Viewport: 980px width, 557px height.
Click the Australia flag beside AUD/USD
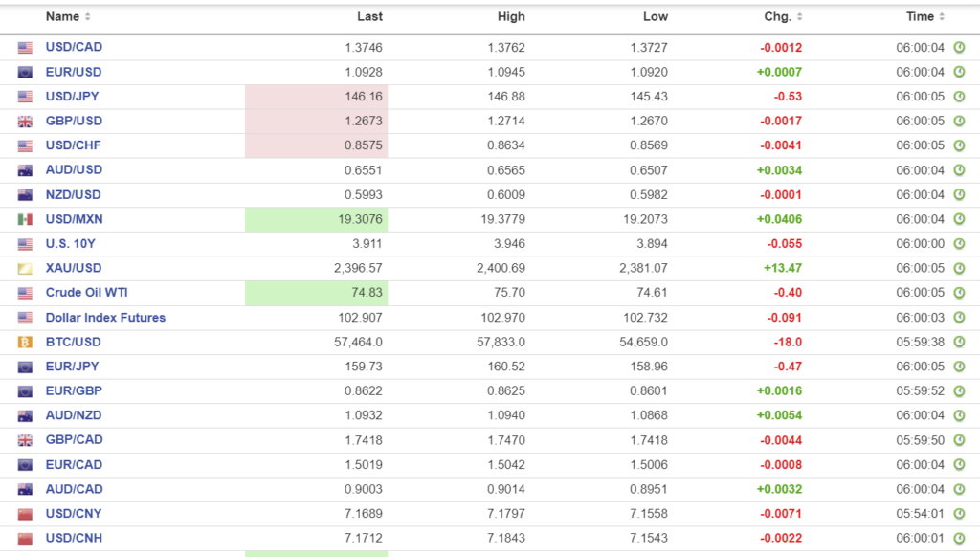[25, 170]
